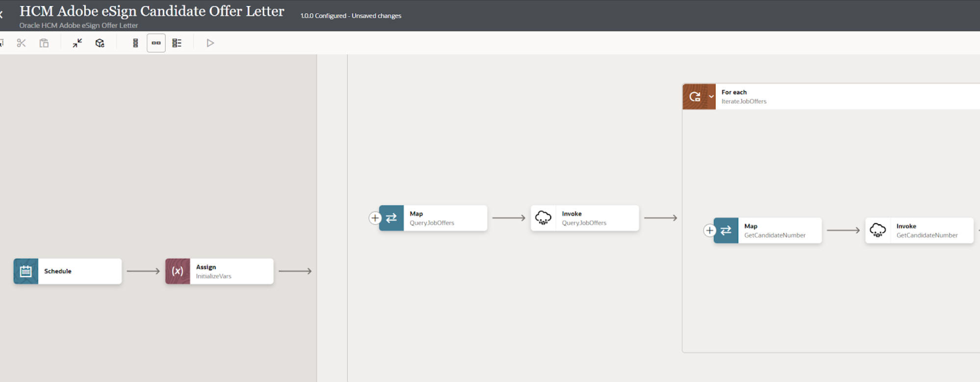980x382 pixels.
Task: Click the Run play triangle icon
Action: (210, 43)
